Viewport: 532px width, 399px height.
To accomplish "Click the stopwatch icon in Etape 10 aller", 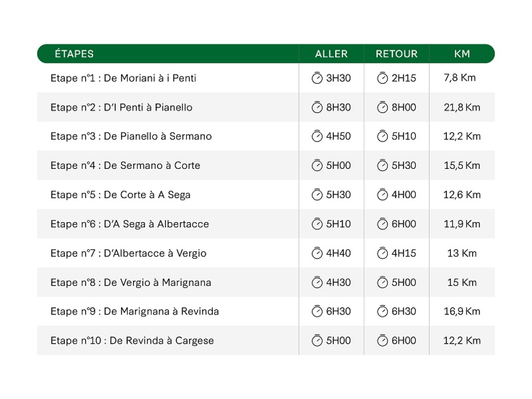I will [x=317, y=340].
